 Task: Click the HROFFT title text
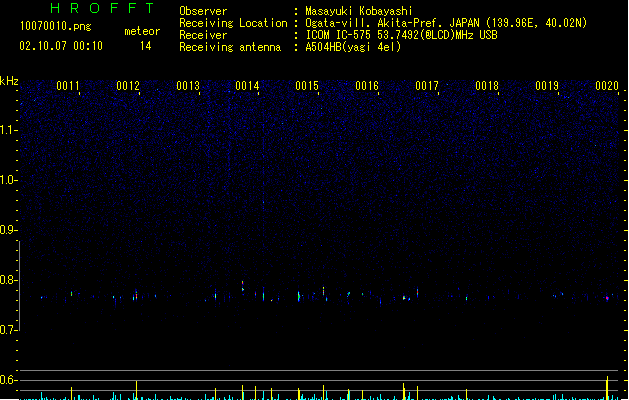(102, 8)
